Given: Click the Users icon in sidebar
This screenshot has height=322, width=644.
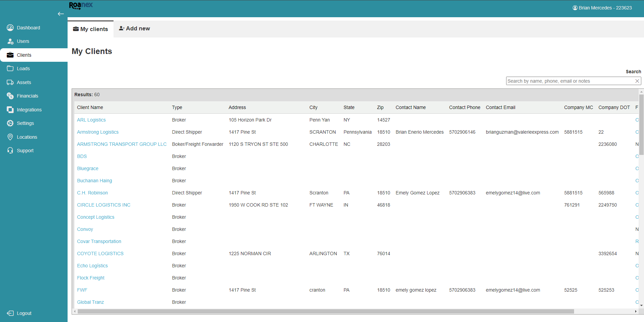Looking at the screenshot, I should [x=10, y=42].
